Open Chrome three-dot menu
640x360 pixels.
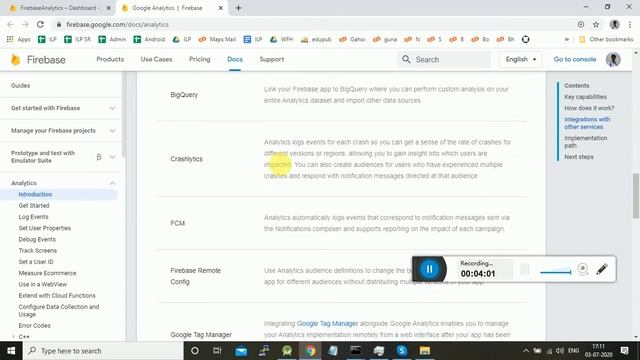click(x=630, y=24)
